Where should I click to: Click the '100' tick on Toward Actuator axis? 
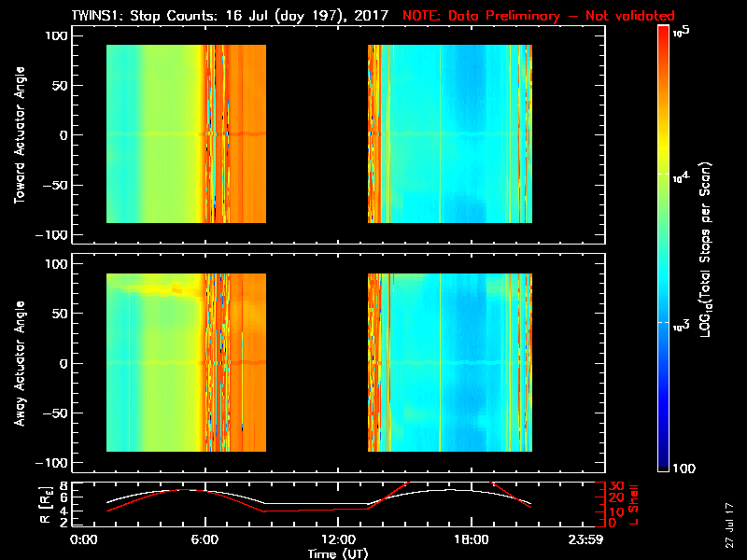pos(56,35)
